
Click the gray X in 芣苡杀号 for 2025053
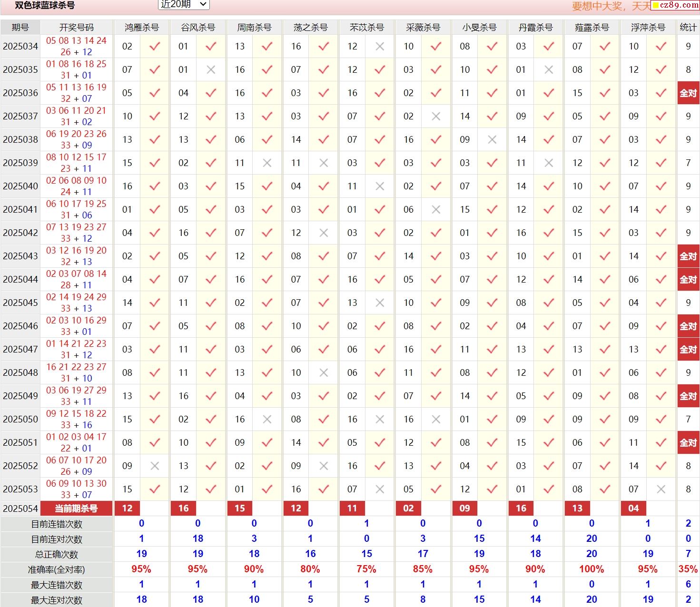[x=380, y=489]
